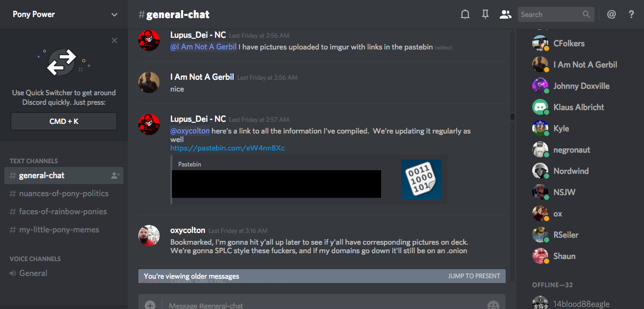The image size is (644, 309).
Task: Toggle the member list icon
Action: (505, 14)
